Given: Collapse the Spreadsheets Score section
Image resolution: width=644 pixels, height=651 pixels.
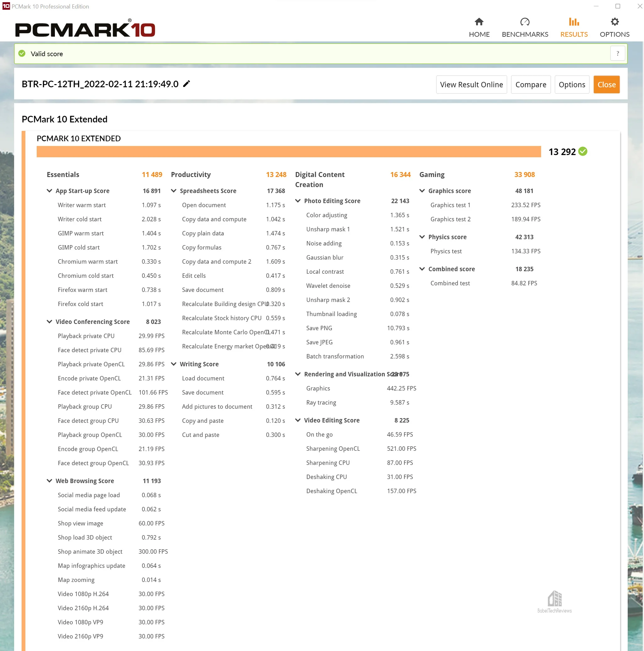Looking at the screenshot, I should (173, 191).
